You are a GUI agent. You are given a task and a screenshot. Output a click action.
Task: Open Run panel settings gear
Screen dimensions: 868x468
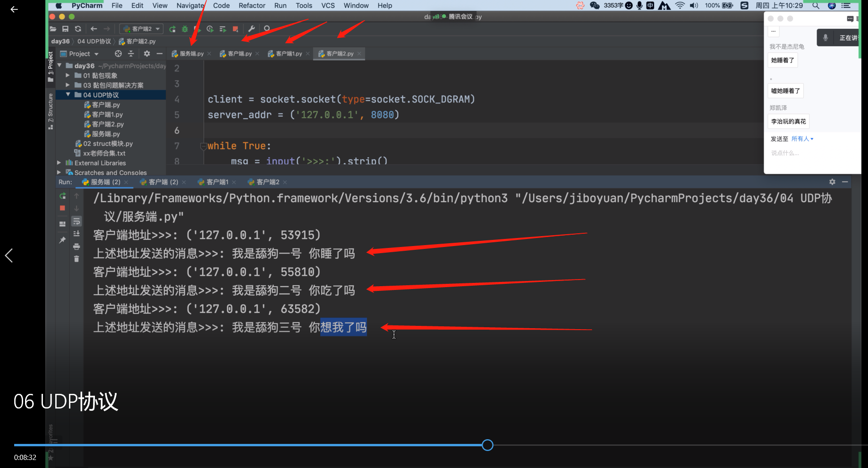pos(832,182)
